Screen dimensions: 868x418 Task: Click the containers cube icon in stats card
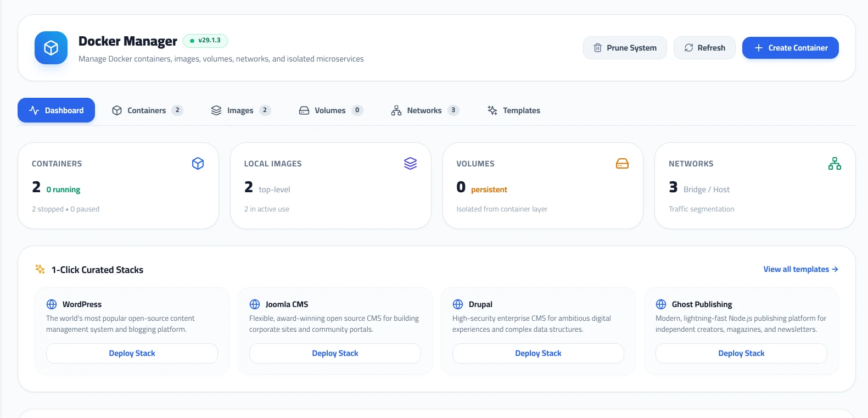(198, 164)
